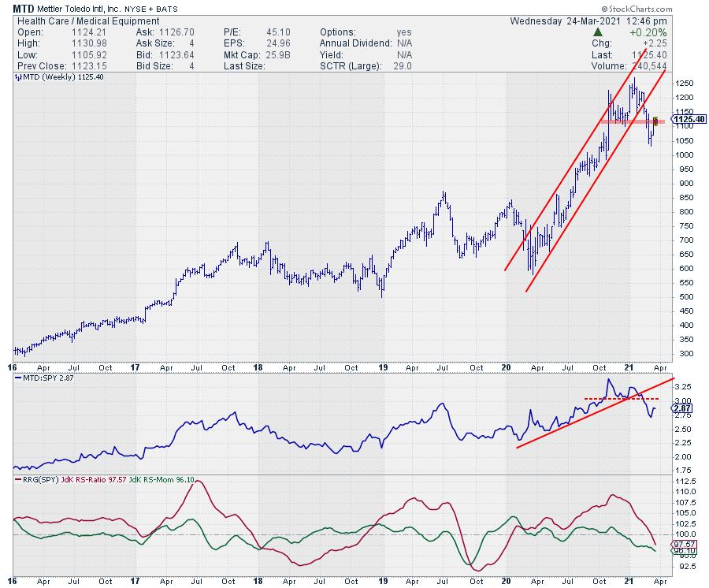Select the 2.87 relative strength value tag
The height and width of the screenshot is (588, 709).
click(x=682, y=408)
